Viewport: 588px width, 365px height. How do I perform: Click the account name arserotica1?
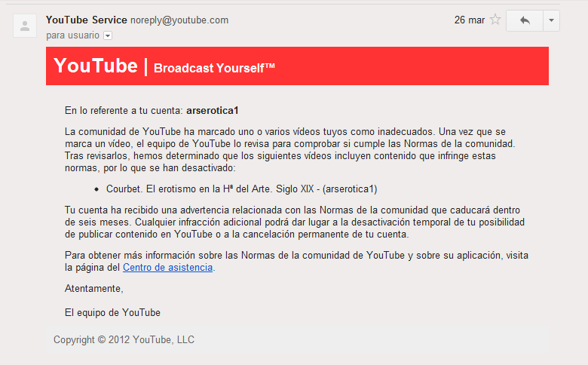pos(213,111)
